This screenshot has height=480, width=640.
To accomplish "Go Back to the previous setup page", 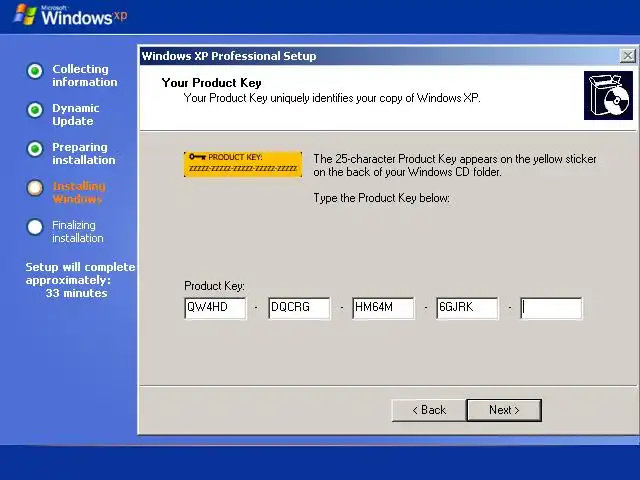I will 429,410.
